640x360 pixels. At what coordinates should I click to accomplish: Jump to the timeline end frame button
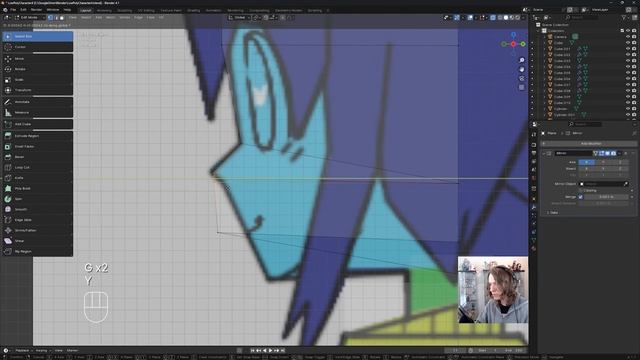pyautogui.click(x=282, y=350)
